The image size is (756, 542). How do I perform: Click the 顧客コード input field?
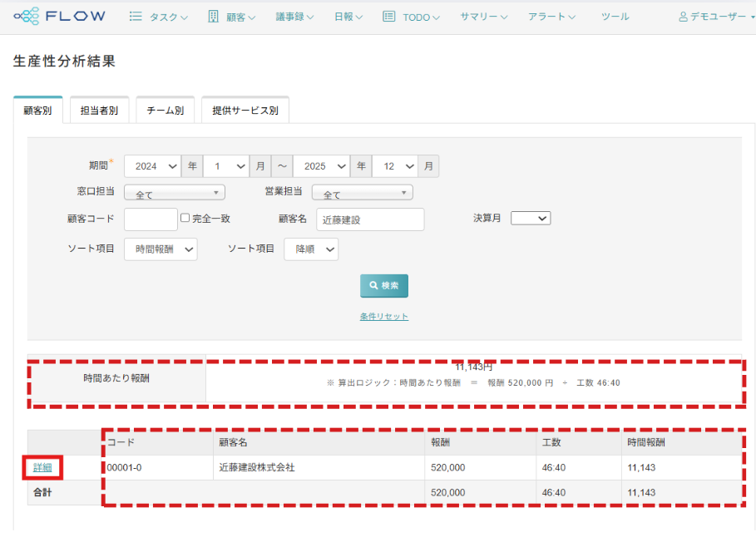[x=151, y=219]
